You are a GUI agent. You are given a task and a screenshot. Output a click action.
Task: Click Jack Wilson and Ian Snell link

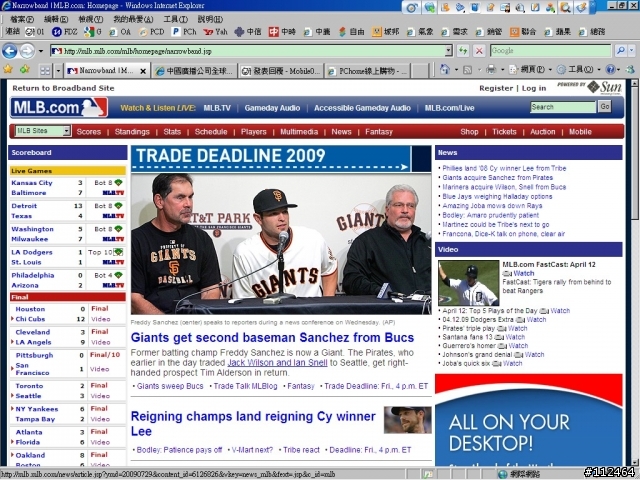click(277, 363)
